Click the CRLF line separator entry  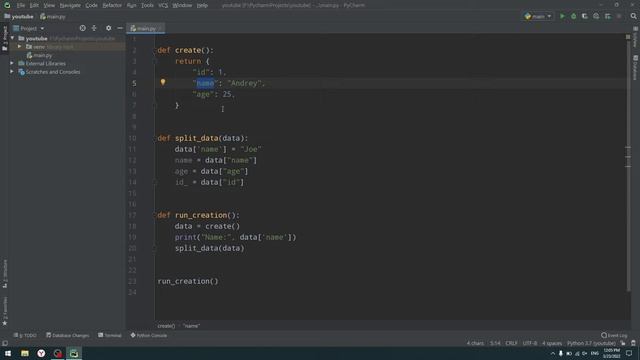[x=511, y=343]
